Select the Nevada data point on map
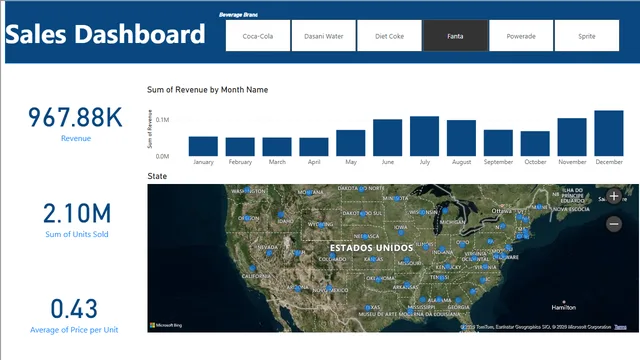The image size is (640, 360). click(269, 253)
